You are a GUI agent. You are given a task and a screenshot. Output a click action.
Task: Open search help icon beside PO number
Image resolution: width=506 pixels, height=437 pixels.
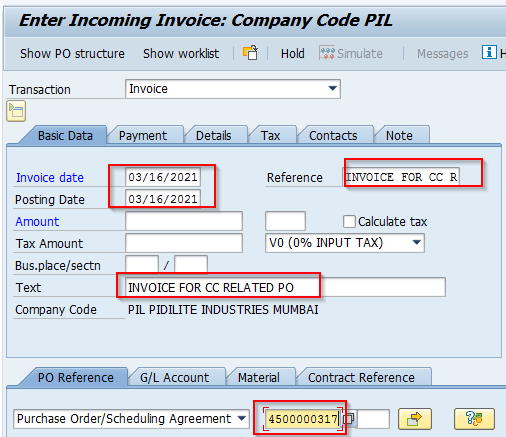pyautogui.click(x=350, y=418)
